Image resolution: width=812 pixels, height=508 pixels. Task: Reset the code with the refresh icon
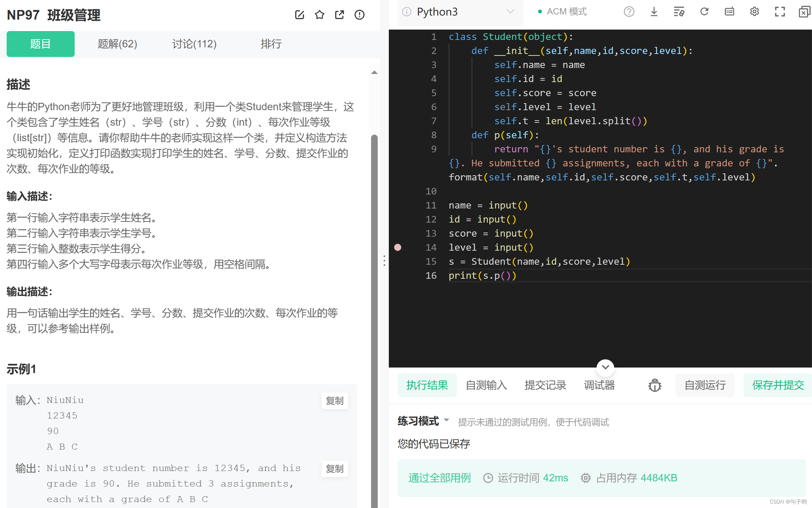(x=704, y=12)
